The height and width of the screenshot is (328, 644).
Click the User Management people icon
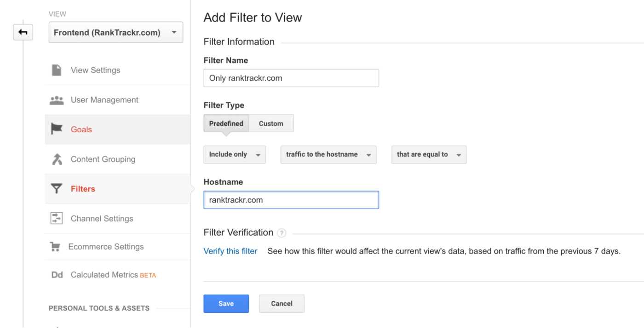click(x=57, y=100)
